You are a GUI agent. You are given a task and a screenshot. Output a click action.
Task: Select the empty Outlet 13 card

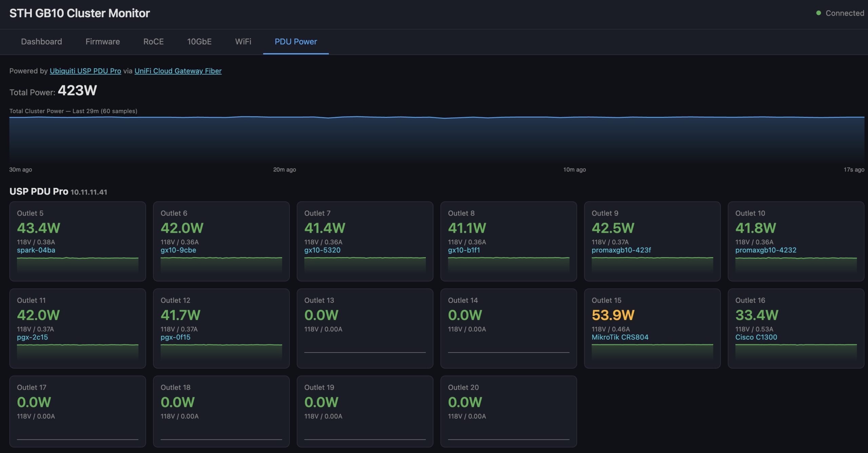[365, 328]
